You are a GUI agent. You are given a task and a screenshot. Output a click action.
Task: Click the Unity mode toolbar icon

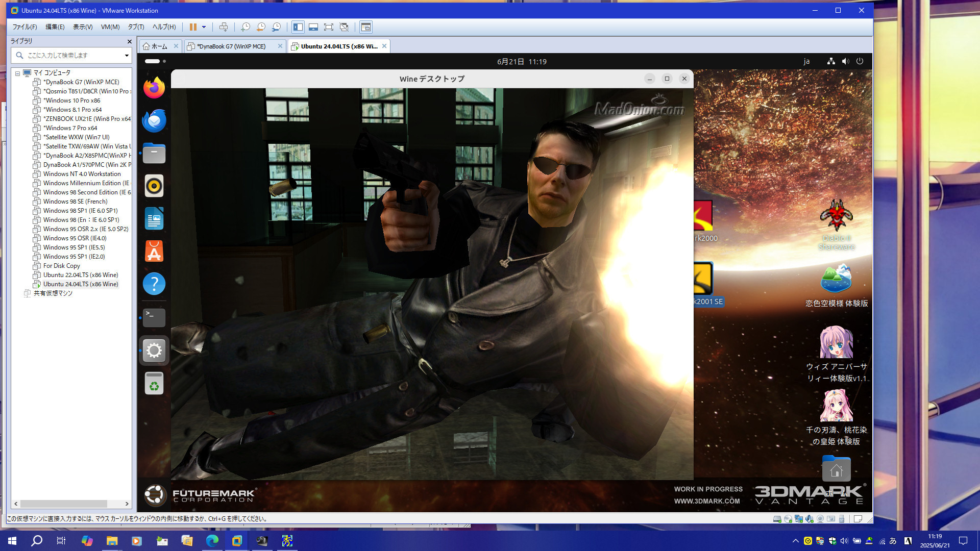[x=344, y=27]
